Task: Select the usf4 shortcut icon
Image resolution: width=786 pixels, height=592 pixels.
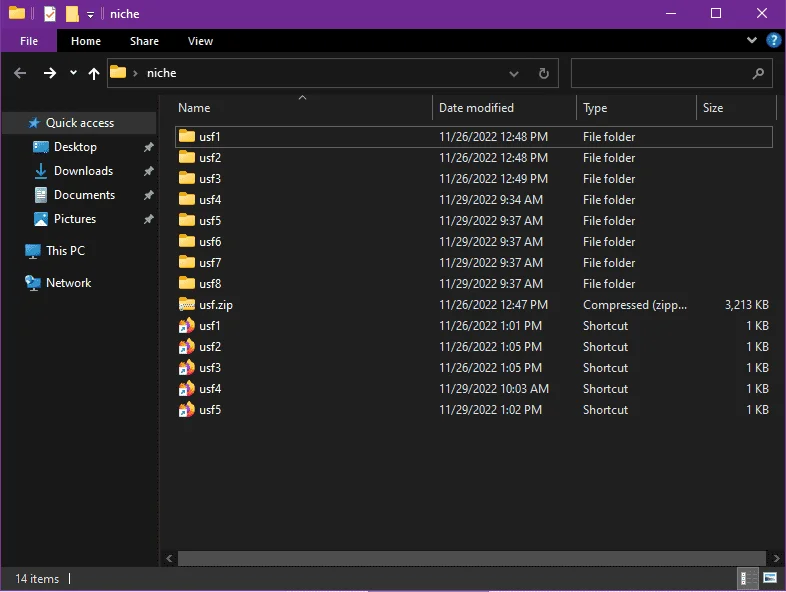Action: point(186,389)
